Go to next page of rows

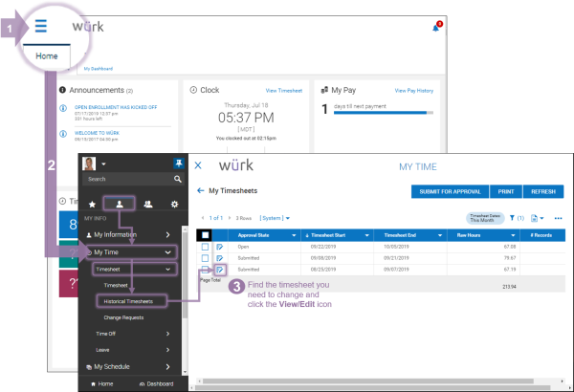tap(230, 218)
